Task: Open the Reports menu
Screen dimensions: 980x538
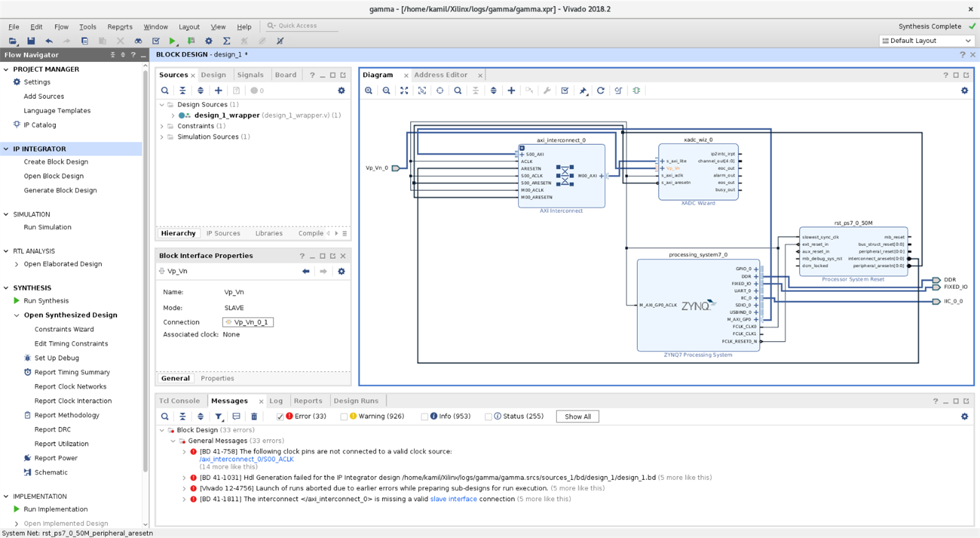Action: [120, 27]
